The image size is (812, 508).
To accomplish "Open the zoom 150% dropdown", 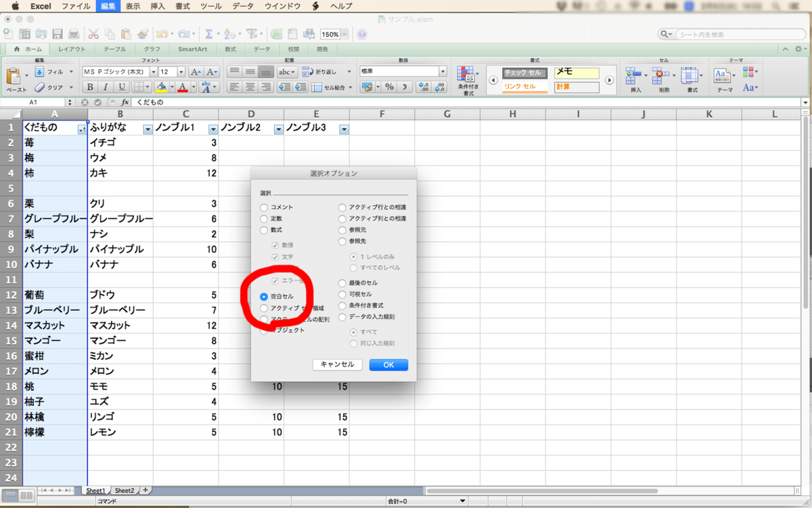I will coord(345,34).
